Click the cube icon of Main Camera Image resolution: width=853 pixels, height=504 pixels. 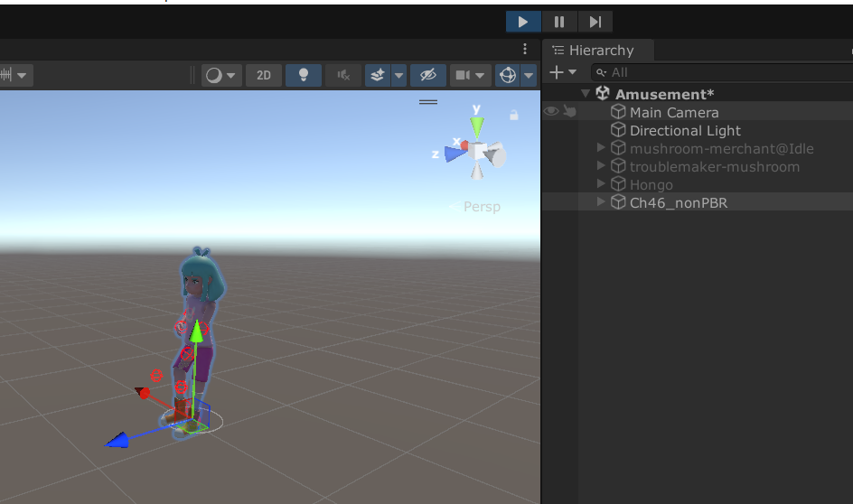618,111
